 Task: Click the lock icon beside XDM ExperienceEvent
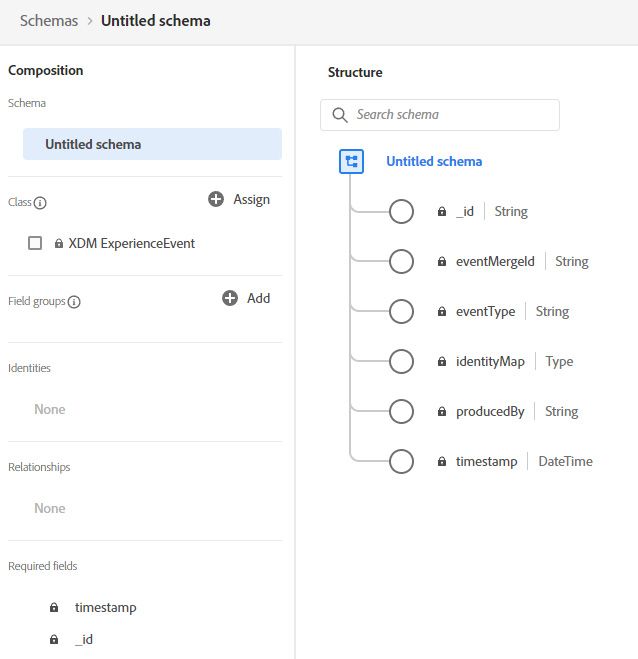click(x=59, y=243)
